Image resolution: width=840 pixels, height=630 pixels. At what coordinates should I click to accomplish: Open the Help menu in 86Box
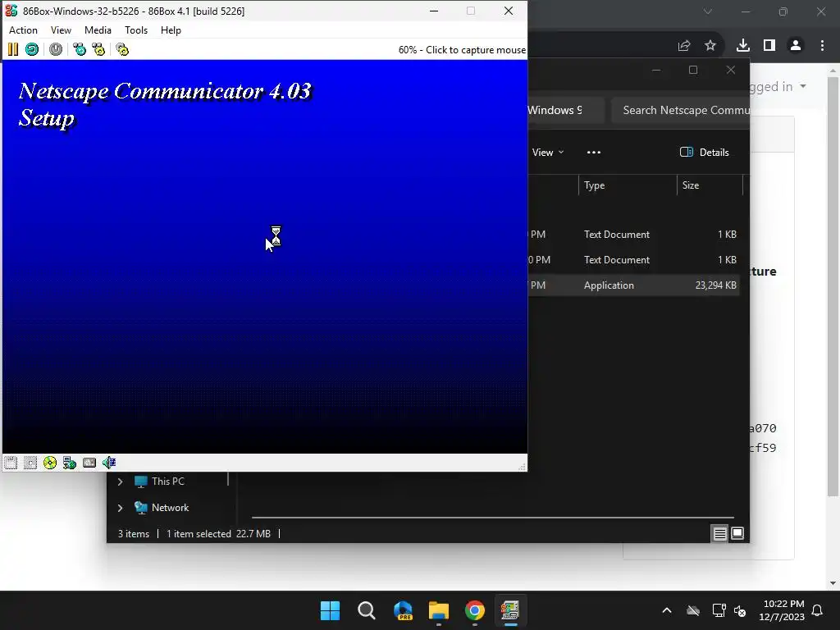[171, 30]
